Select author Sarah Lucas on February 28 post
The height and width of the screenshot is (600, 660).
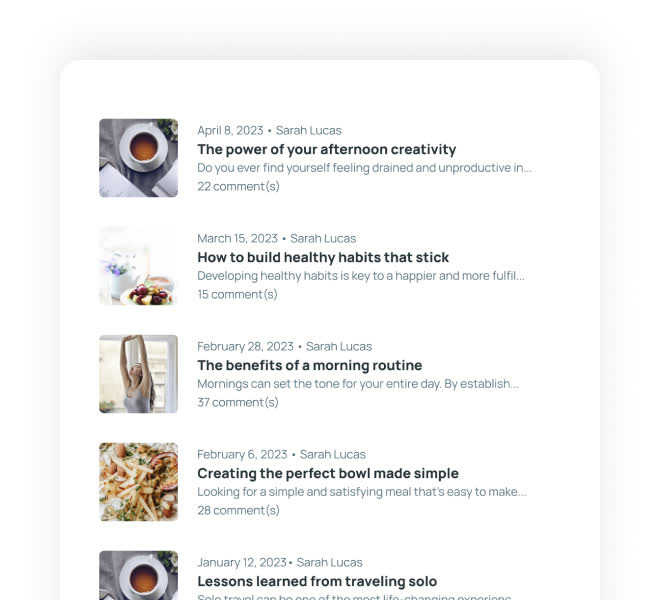(339, 347)
